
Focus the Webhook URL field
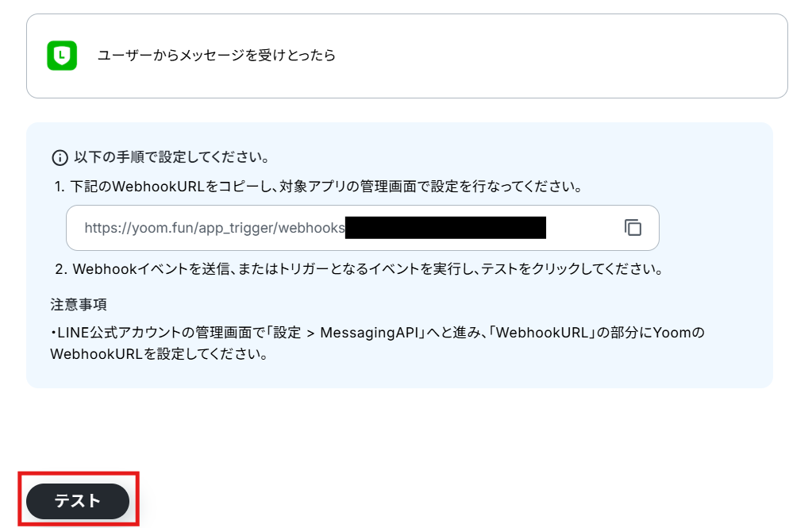363,227
